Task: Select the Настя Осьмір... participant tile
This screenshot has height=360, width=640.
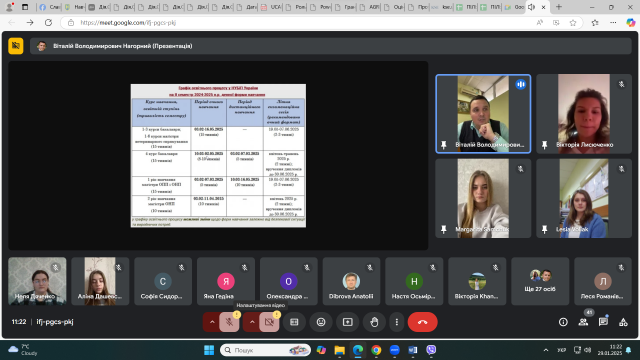Action: coord(414,281)
